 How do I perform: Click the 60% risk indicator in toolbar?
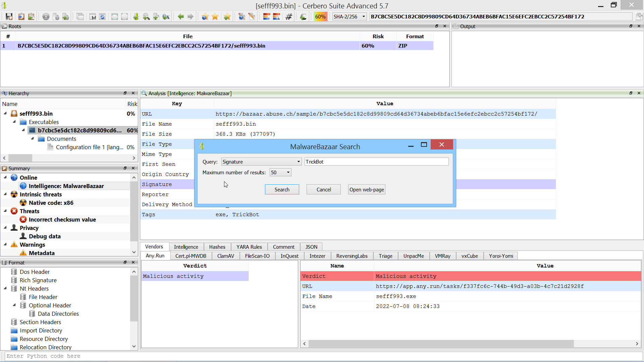pos(320,16)
